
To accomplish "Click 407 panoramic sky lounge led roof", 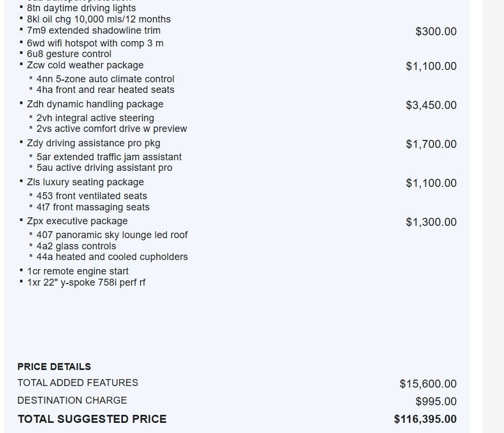I will point(112,235).
